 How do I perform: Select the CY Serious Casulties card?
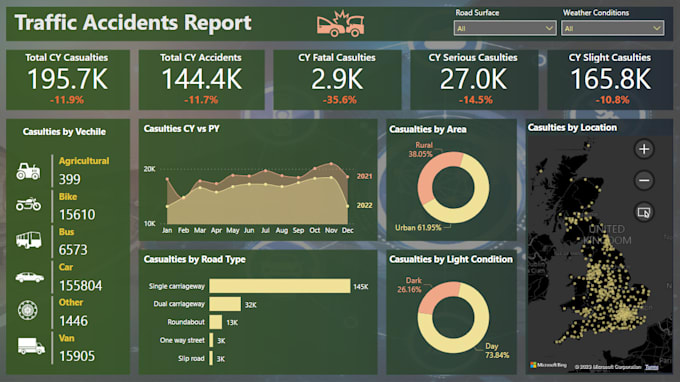pyautogui.click(x=474, y=79)
